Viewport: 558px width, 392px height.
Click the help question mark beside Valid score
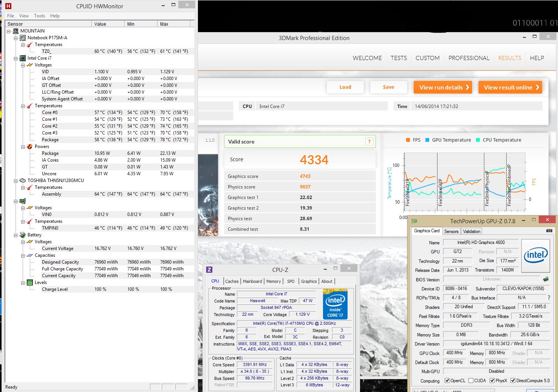click(x=369, y=142)
